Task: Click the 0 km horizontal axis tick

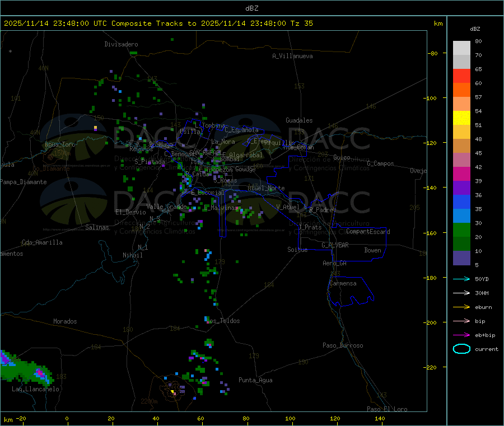Action: pos(67,418)
